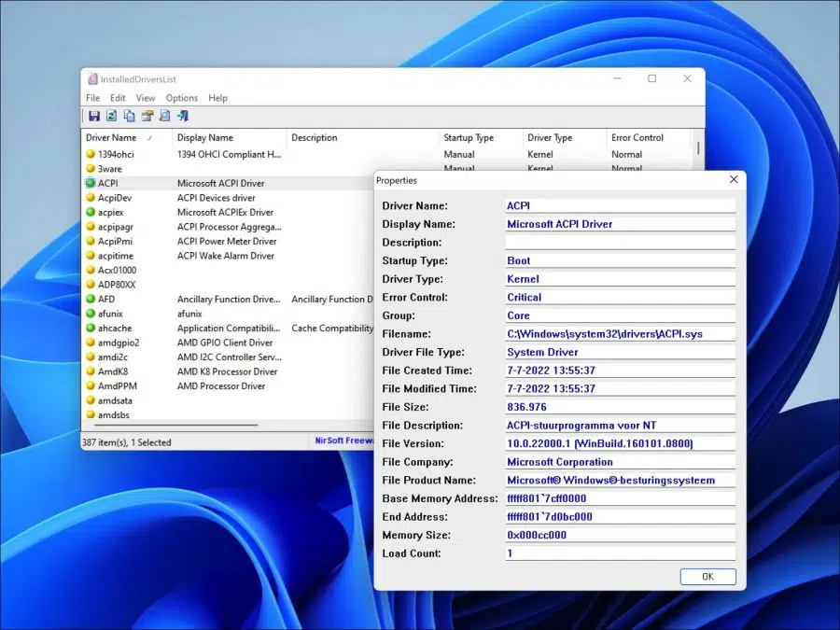Click the green dot beside afunix
The width and height of the screenshot is (840, 630).
91,313
